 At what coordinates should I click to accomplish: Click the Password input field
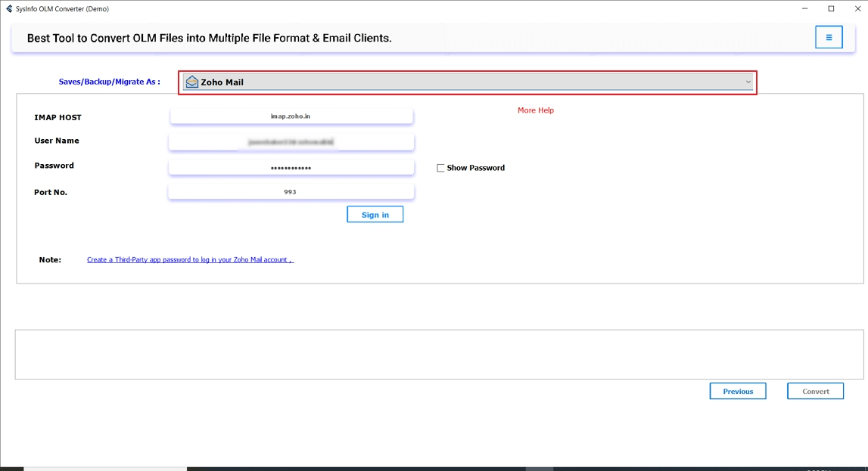[291, 168]
